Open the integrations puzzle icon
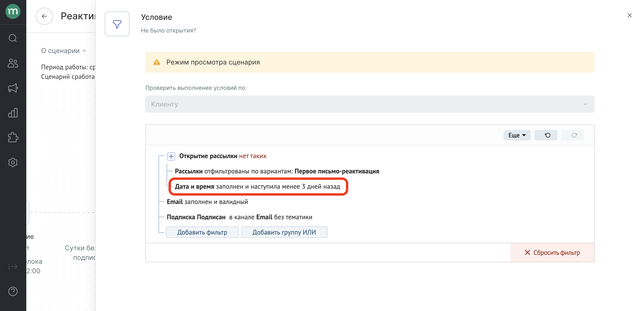This screenshot has height=311, width=644. tap(13, 137)
